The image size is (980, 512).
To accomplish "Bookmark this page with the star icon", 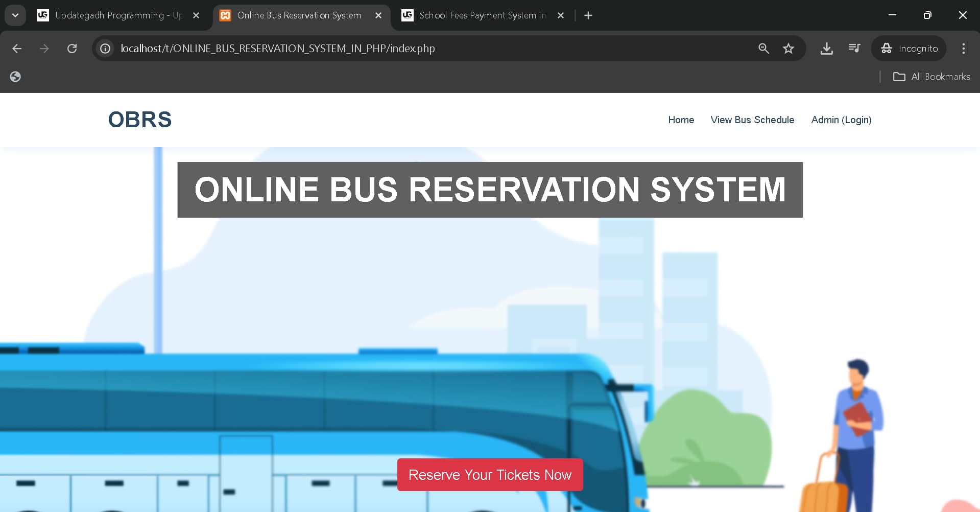I will tap(788, 48).
